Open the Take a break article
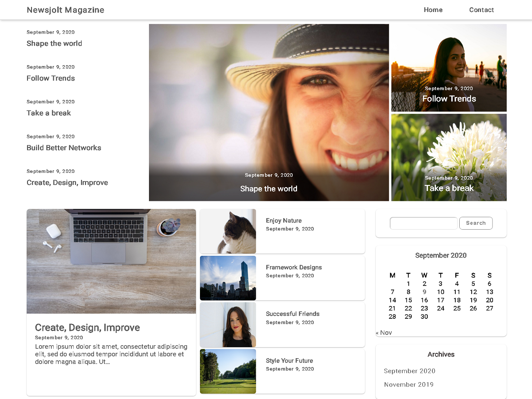 [x=49, y=113]
